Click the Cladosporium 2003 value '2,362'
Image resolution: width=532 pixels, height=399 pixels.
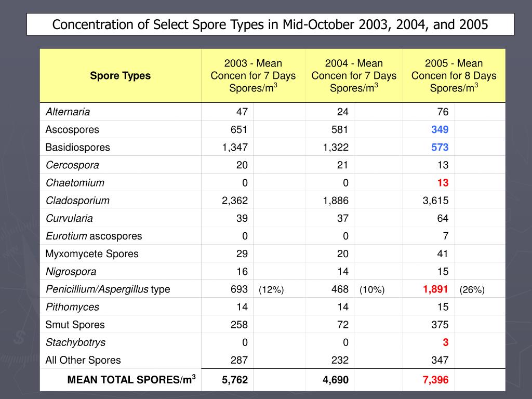(x=235, y=201)
